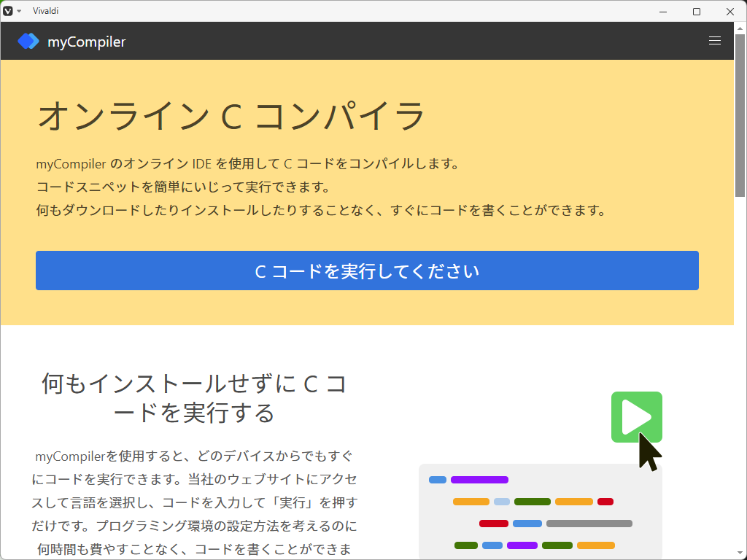Select the red token swatch in code illustration
747x560 pixels.
pos(605,501)
